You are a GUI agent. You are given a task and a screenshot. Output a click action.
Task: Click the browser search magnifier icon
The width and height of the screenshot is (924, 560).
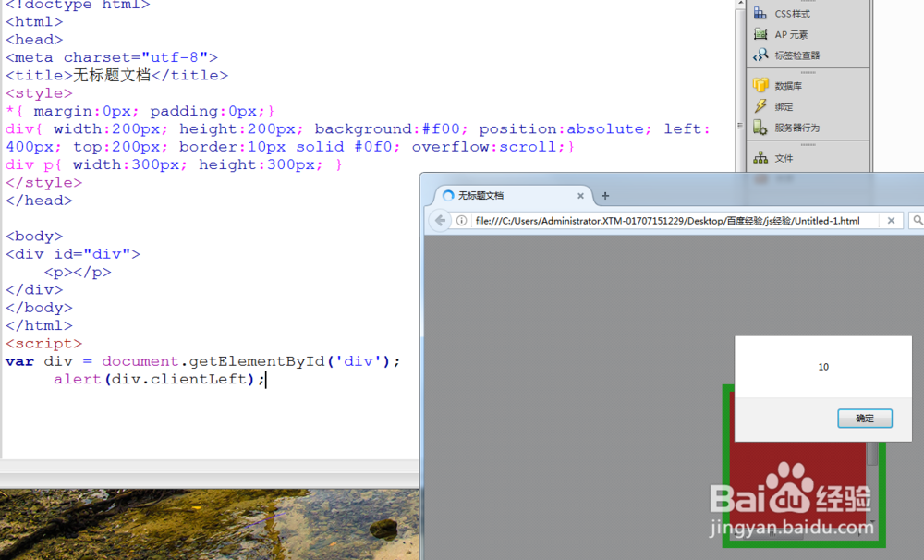point(918,221)
